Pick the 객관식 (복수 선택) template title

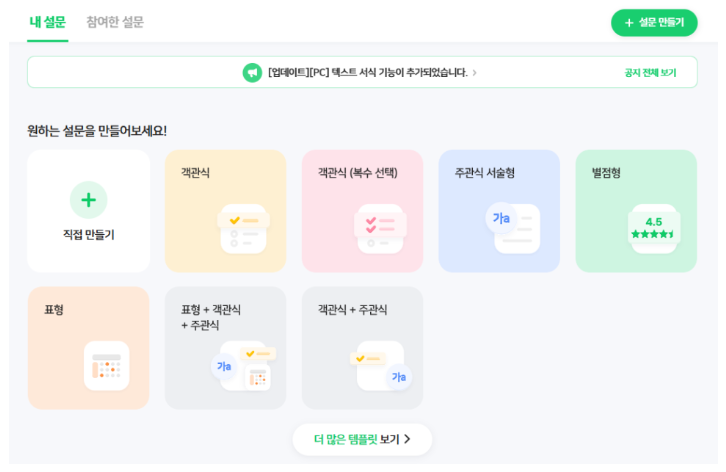[x=357, y=173]
